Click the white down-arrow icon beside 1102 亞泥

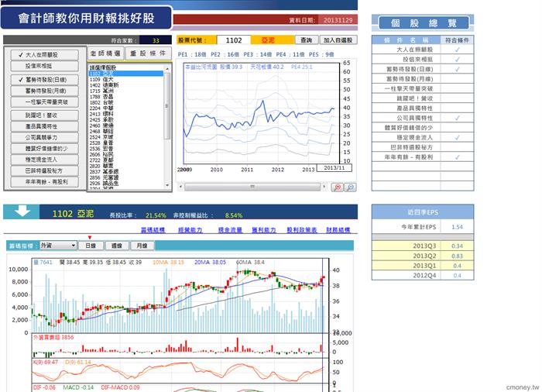point(22,211)
